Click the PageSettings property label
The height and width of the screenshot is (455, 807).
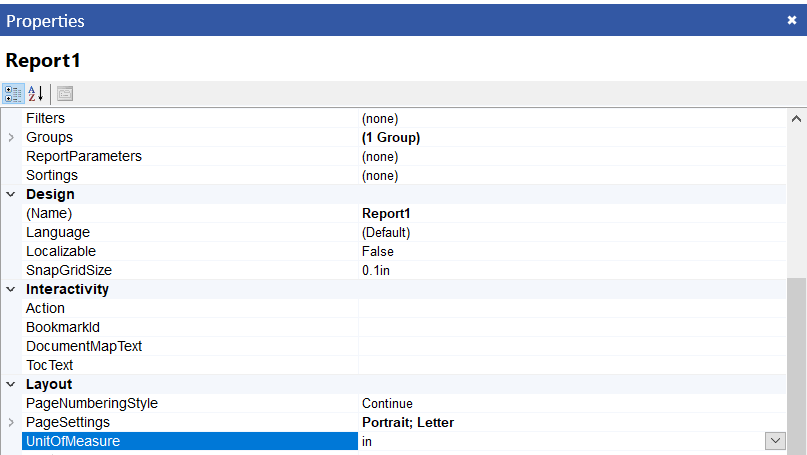pyautogui.click(x=68, y=423)
